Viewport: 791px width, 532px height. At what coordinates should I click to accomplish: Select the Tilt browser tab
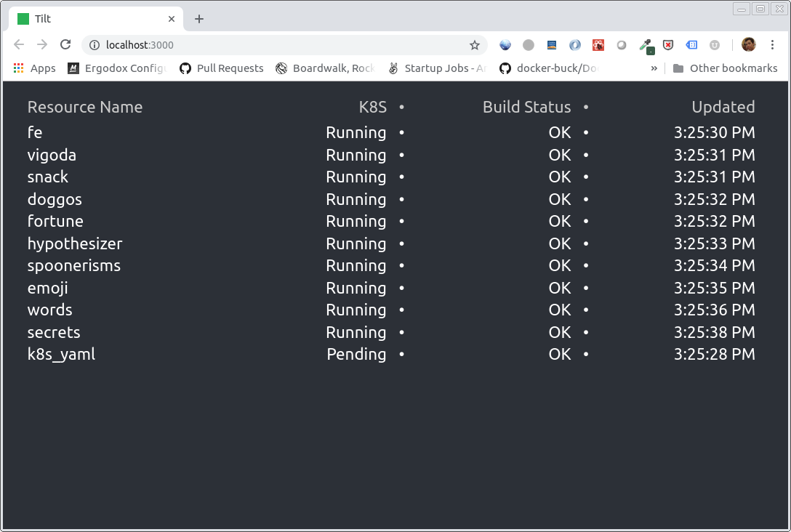[96, 19]
